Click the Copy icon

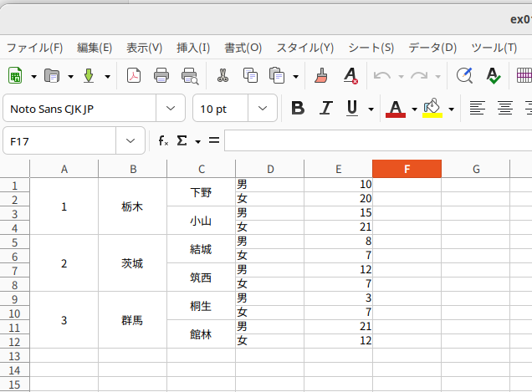250,75
